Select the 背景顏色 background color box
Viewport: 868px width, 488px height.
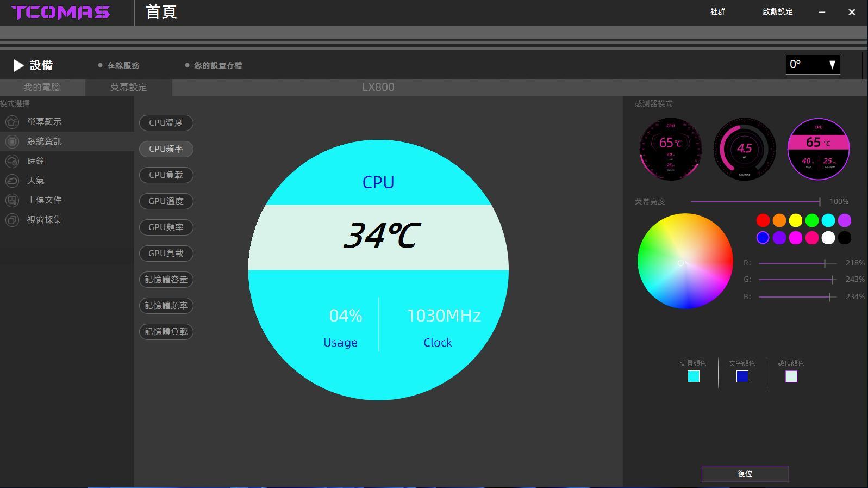click(x=694, y=376)
